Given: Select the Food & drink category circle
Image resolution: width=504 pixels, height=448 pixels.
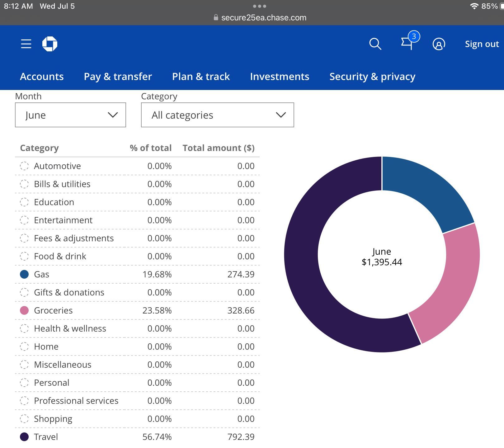Looking at the screenshot, I should (x=24, y=257).
